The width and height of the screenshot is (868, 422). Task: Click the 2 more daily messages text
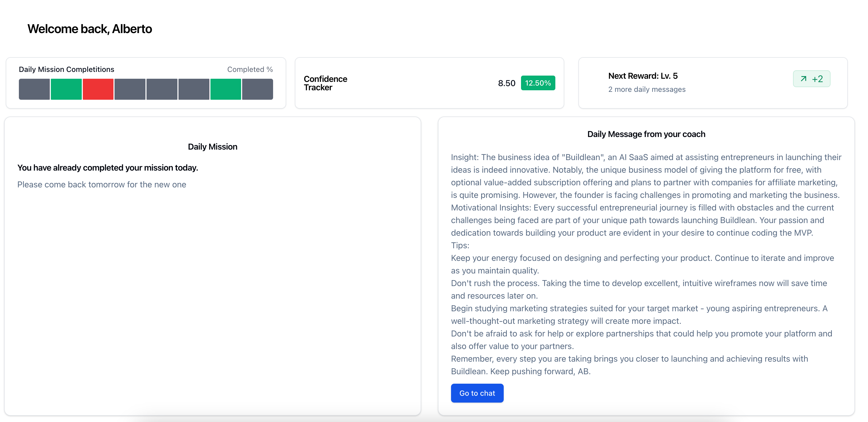coord(647,89)
